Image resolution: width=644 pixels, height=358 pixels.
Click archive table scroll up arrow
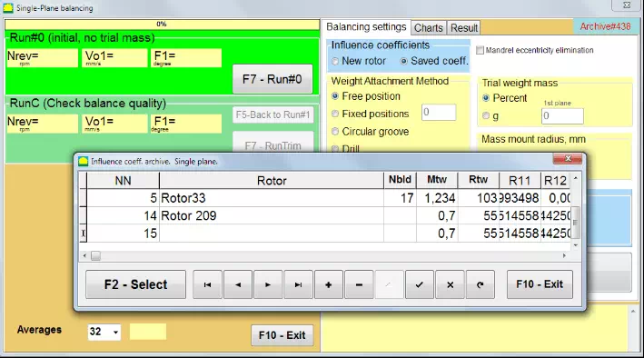click(575, 178)
